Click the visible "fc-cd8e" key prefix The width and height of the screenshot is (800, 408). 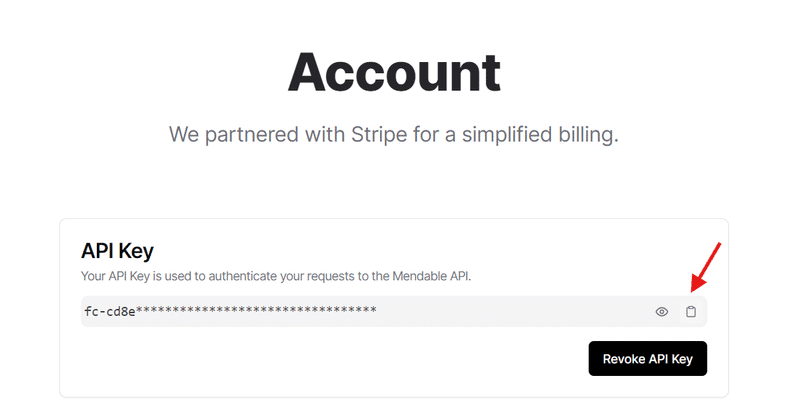click(109, 311)
